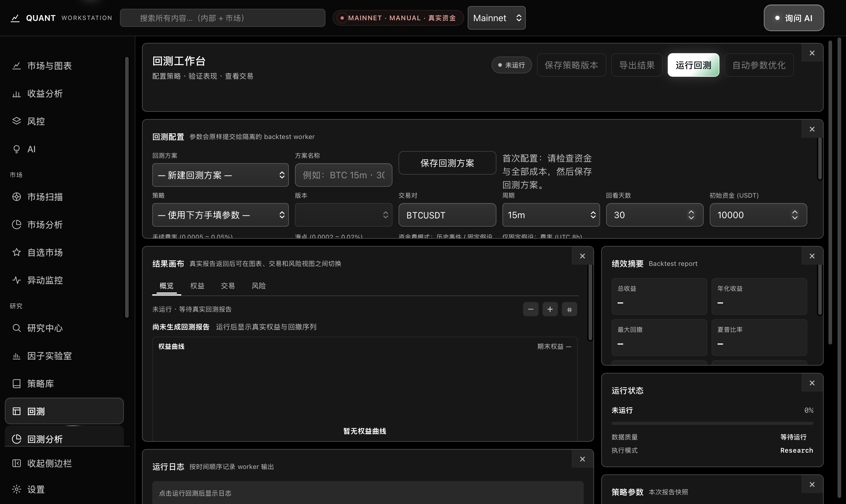The height and width of the screenshot is (504, 846).
Task: Close the 结果画布 panel
Action: 583,256
